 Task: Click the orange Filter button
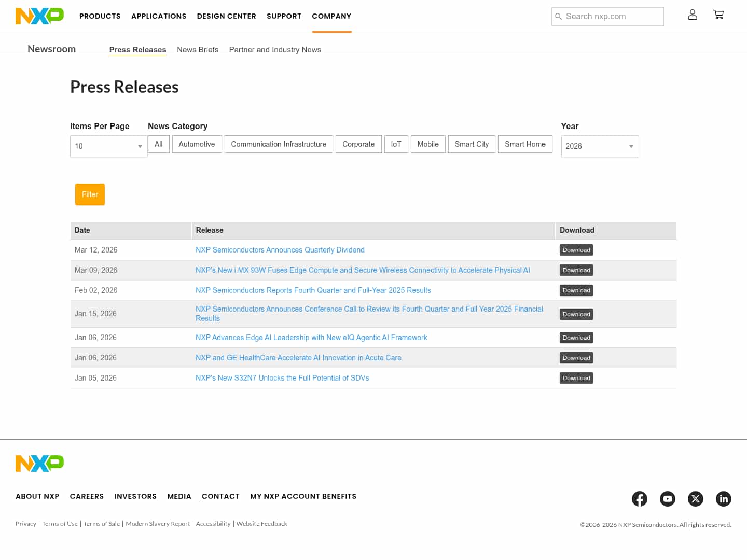[x=90, y=194]
